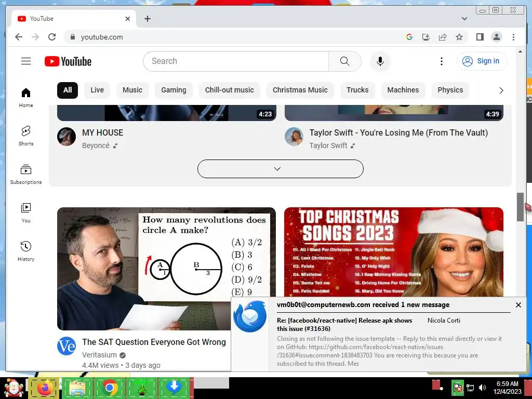Show more filter chips with right arrow
The image size is (532, 399).
(501, 90)
